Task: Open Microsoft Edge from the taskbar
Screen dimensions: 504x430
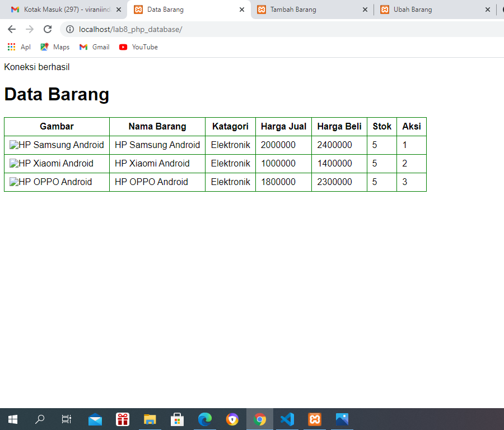Action: click(x=205, y=419)
